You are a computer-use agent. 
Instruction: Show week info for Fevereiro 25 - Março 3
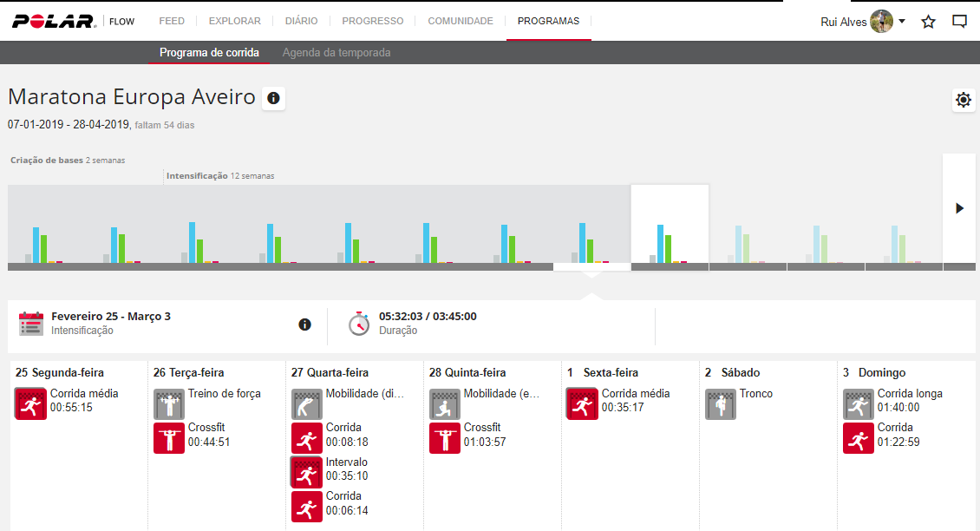click(304, 324)
